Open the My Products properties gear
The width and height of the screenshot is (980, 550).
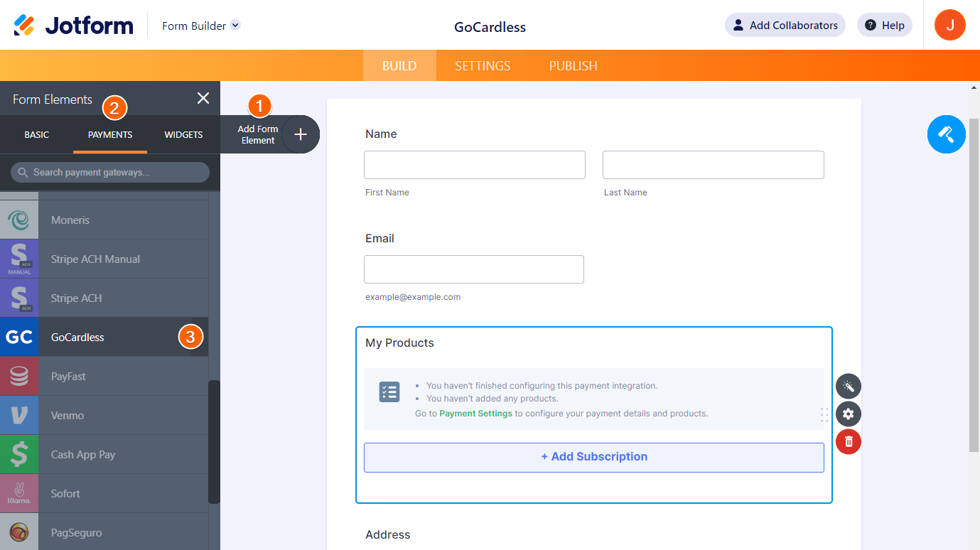pyautogui.click(x=849, y=414)
